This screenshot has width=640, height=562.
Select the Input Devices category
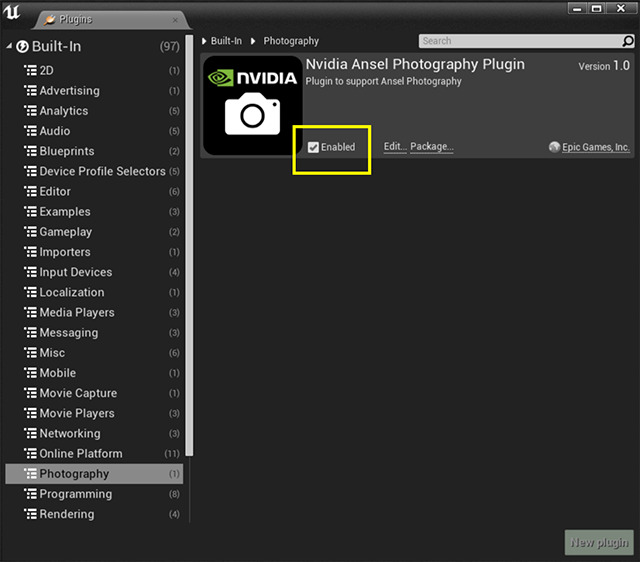pyautogui.click(x=94, y=272)
